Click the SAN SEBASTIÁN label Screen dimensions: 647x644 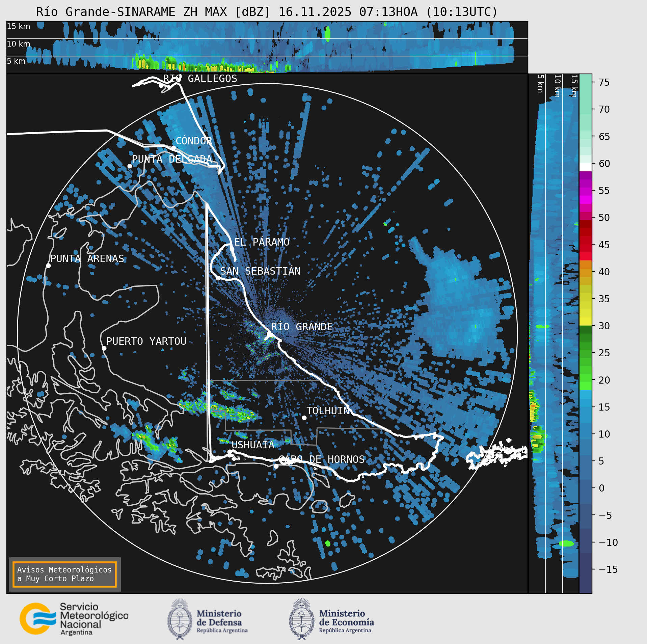(260, 271)
